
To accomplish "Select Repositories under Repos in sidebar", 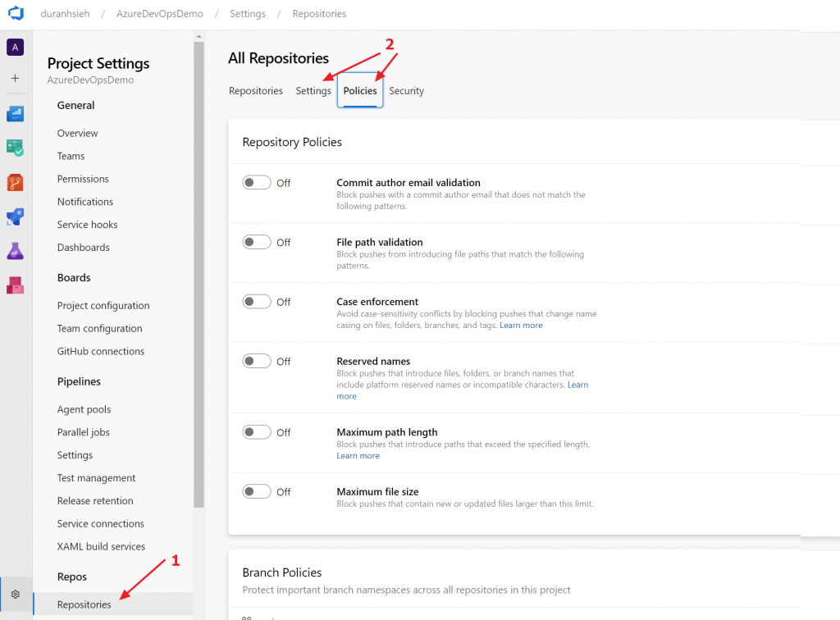I will pyautogui.click(x=112, y=604).
